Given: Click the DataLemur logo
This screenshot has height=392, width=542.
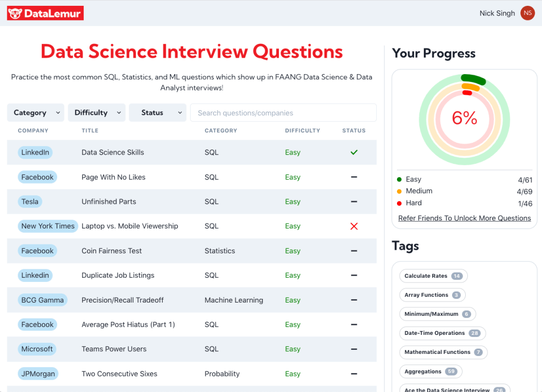Looking at the screenshot, I should click(x=46, y=13).
